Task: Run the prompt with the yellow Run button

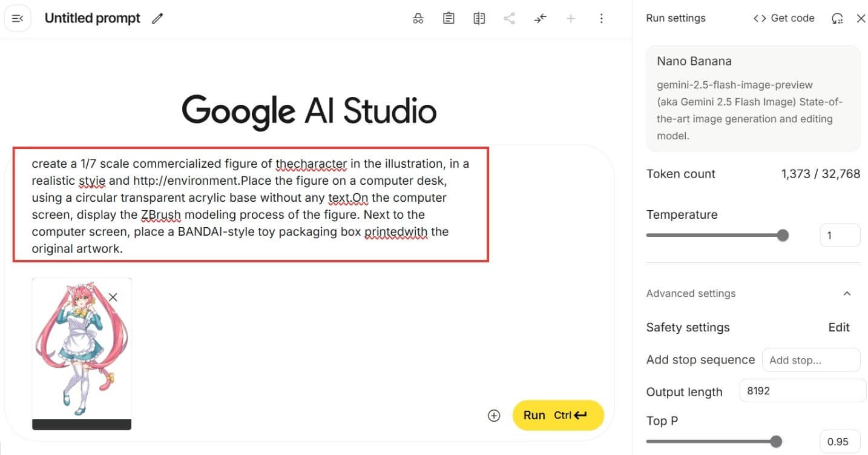Action: pyautogui.click(x=558, y=415)
